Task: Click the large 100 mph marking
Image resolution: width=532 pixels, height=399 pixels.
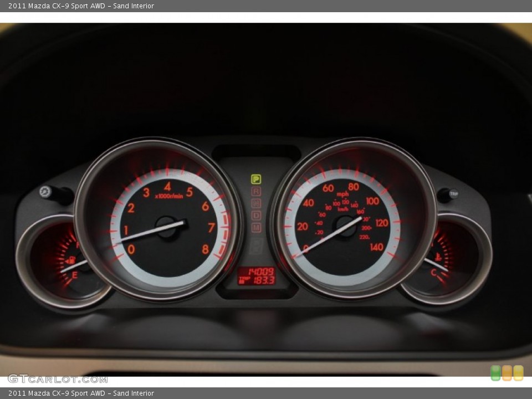Action: coord(372,201)
